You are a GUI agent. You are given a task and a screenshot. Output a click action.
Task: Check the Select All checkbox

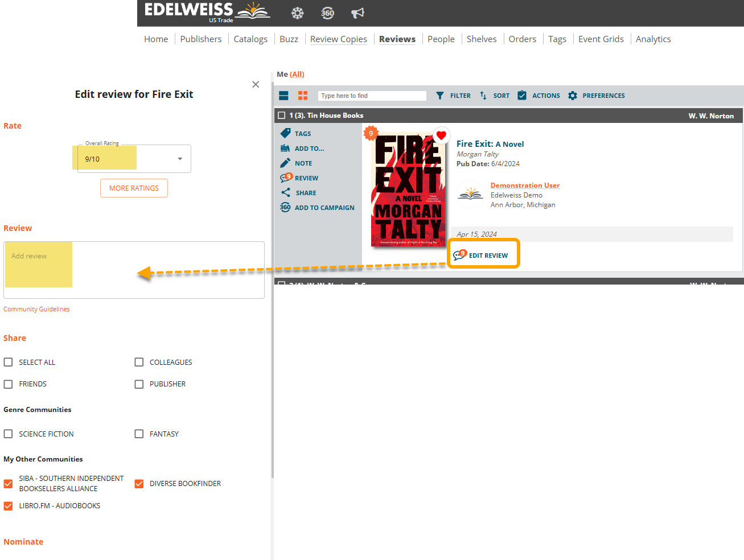[9, 362]
